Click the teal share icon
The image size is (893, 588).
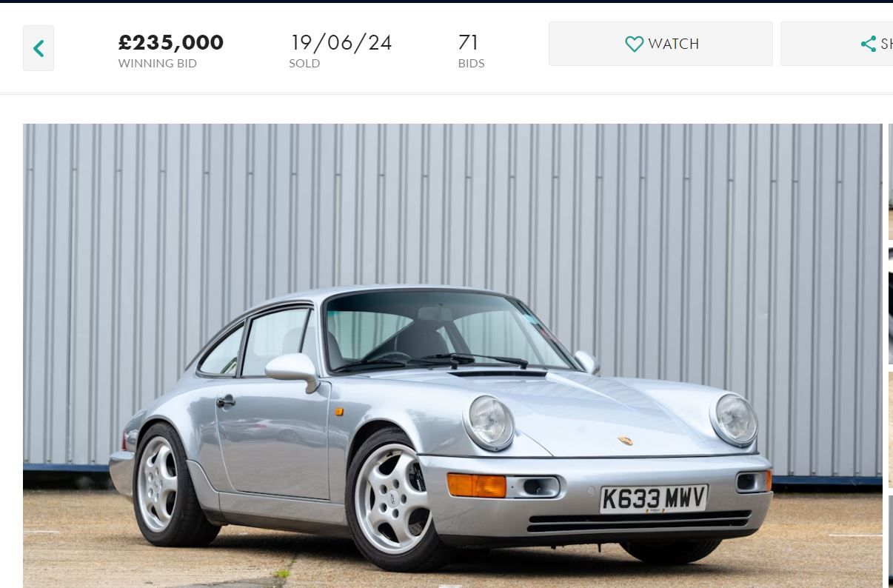pyautogui.click(x=869, y=44)
